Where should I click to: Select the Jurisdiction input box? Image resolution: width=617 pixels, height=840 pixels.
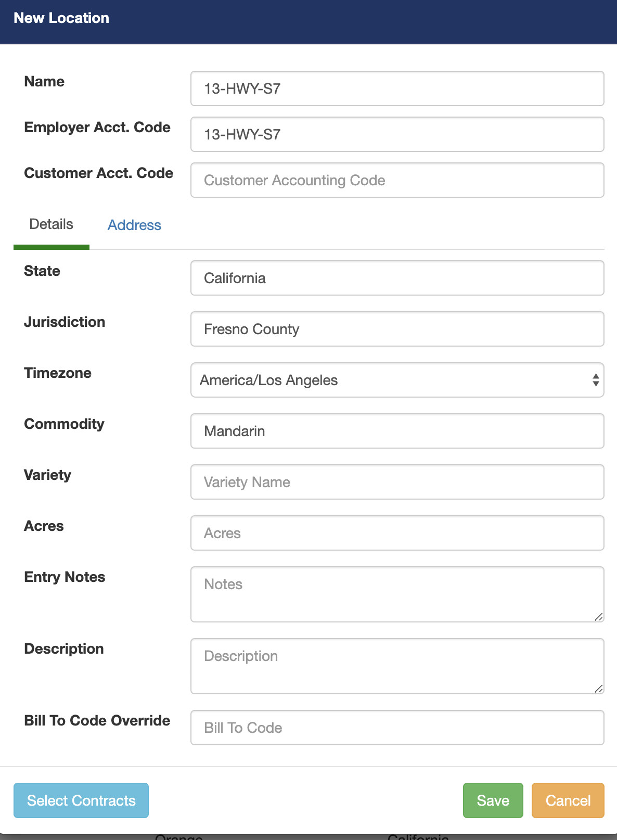tap(397, 329)
